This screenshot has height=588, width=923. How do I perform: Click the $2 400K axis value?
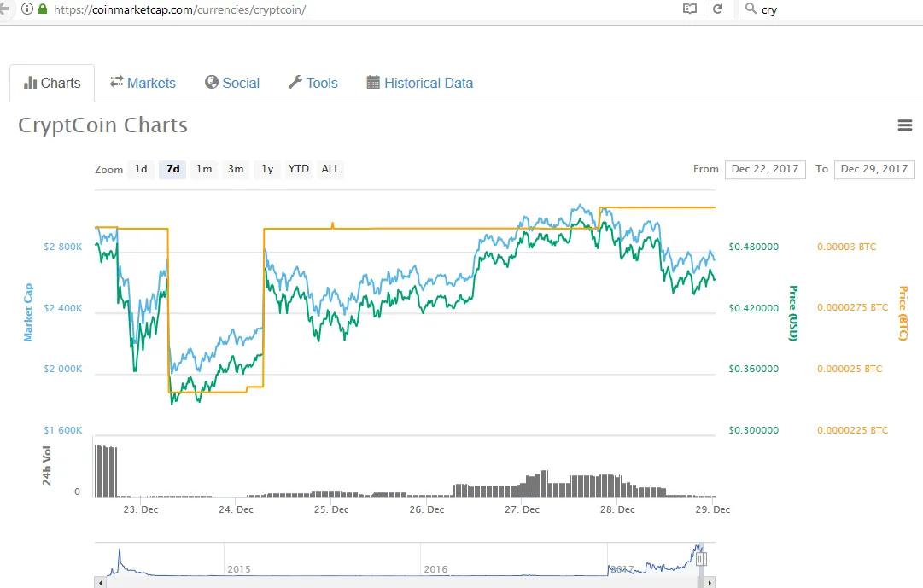pyautogui.click(x=63, y=308)
